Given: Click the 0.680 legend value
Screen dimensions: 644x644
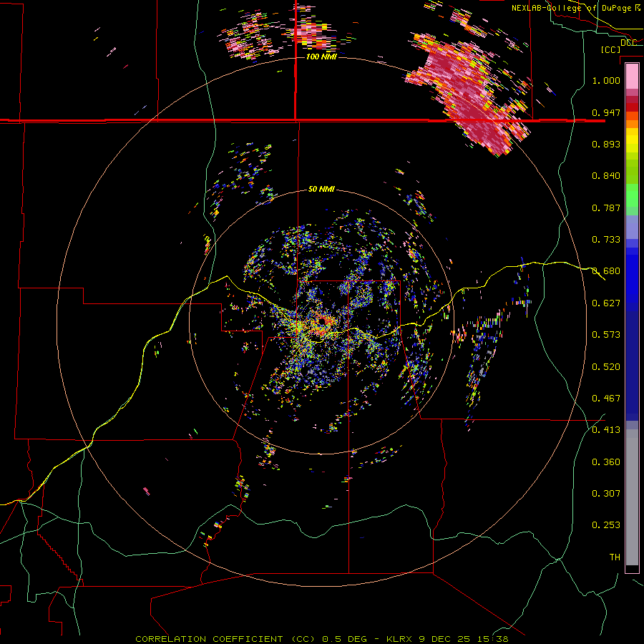Looking at the screenshot, I should pos(606,271).
